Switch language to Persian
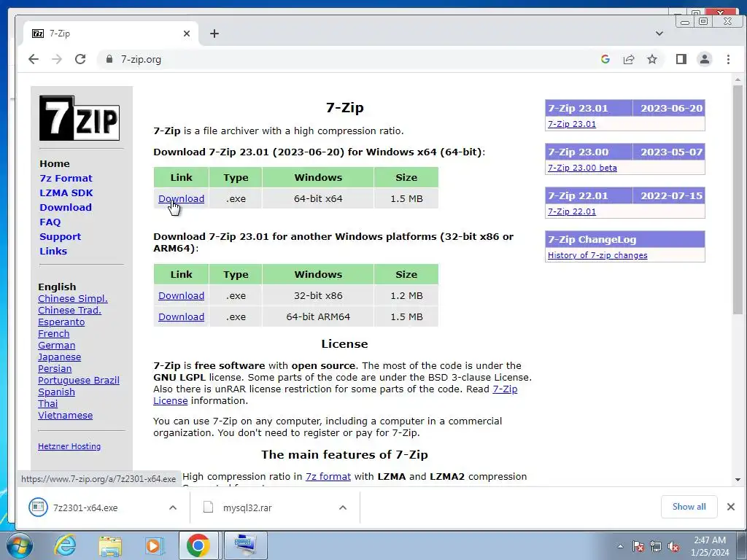747x560 pixels. point(55,368)
